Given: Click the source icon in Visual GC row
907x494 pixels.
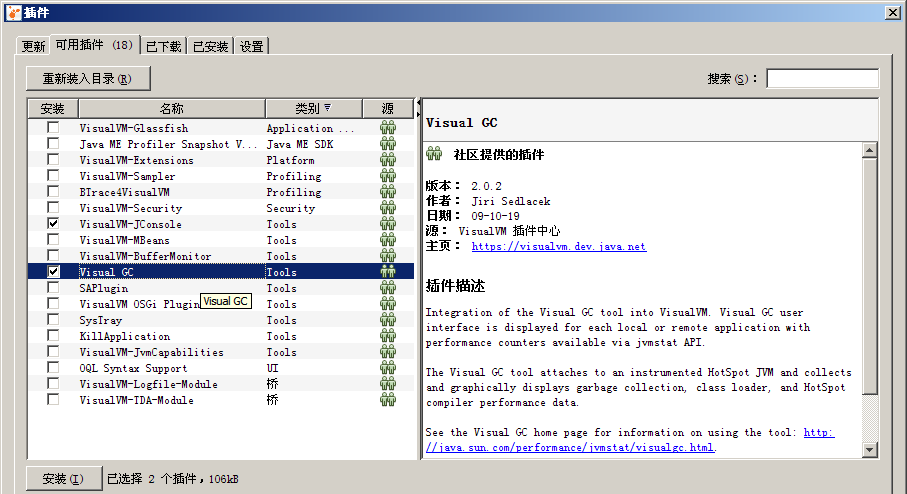Looking at the screenshot, I should coord(388,271).
